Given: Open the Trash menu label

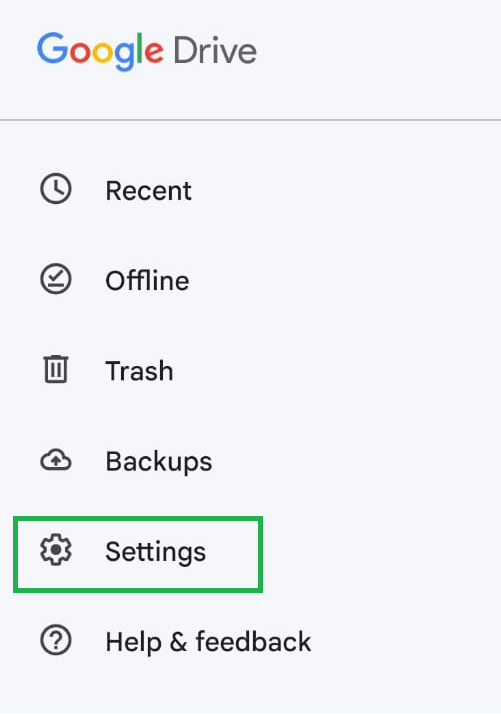Looking at the screenshot, I should 139,371.
